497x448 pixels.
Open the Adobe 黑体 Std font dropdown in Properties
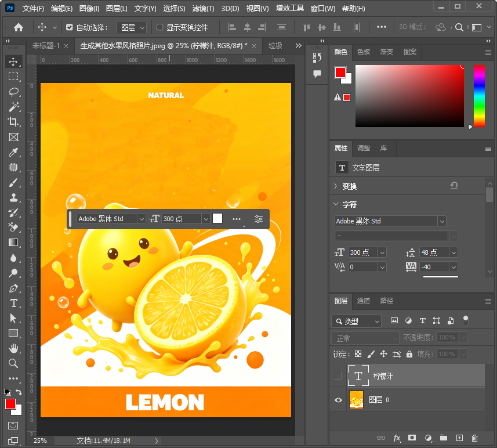tap(442, 221)
